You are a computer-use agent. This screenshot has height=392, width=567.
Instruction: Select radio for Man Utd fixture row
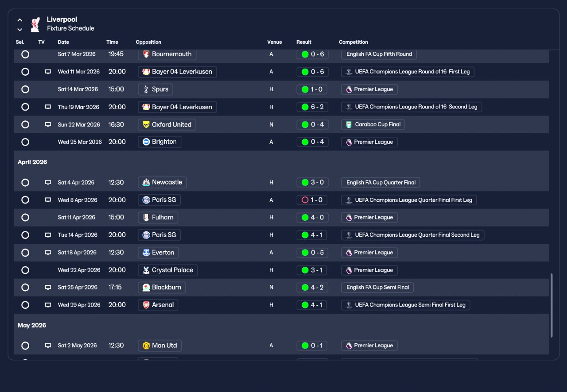pos(25,346)
